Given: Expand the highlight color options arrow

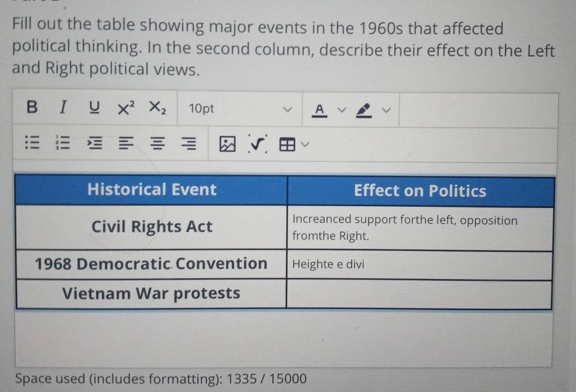Looking at the screenshot, I should 387,110.
